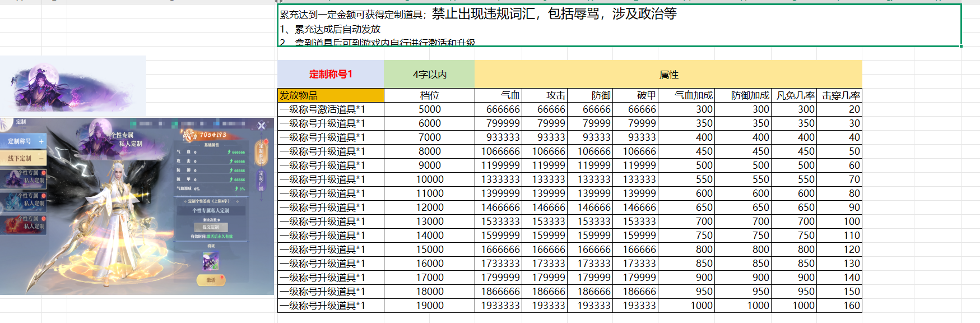Click the consumable item icon under 消耗

click(x=211, y=261)
